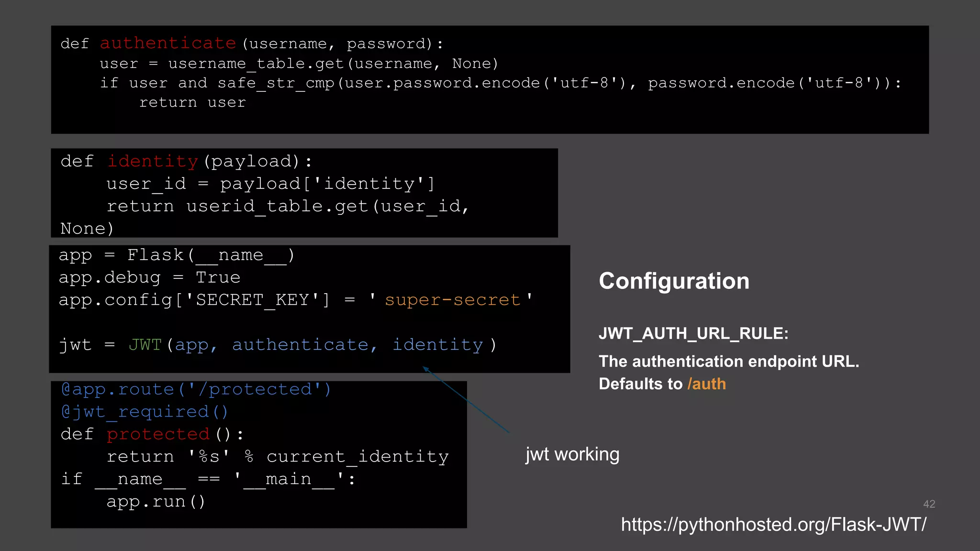Click slide number 42
The image size is (980, 551).
929,504
